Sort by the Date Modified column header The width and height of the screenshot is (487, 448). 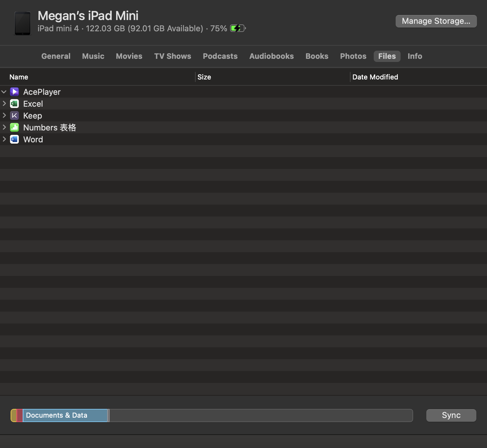(375, 77)
